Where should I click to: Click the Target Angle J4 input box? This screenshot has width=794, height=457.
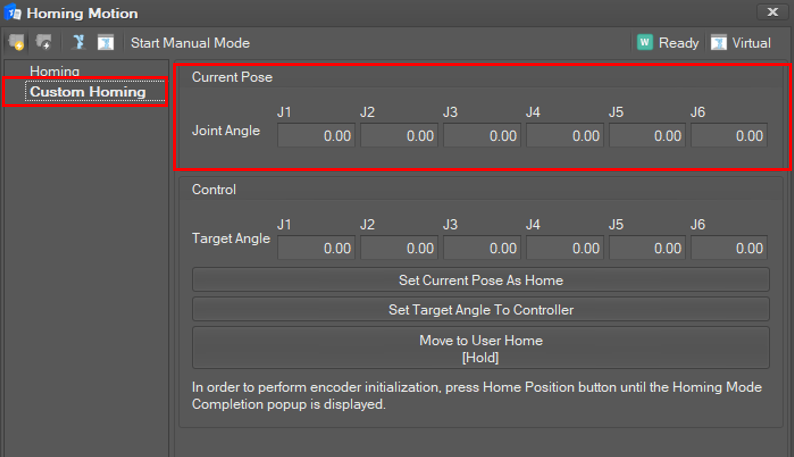click(565, 248)
